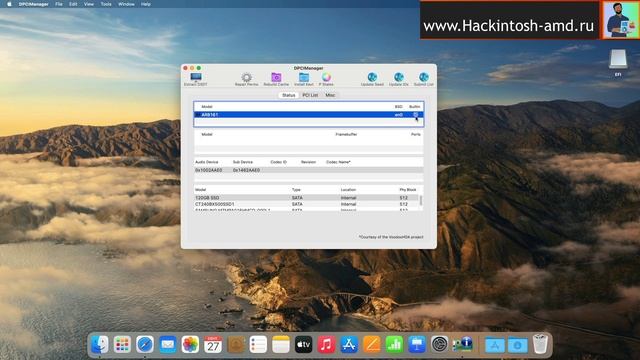Click the 0x1462AAE0 sub device value
Image resolution: width=640 pixels, height=360 pixels.
pyautogui.click(x=246, y=170)
